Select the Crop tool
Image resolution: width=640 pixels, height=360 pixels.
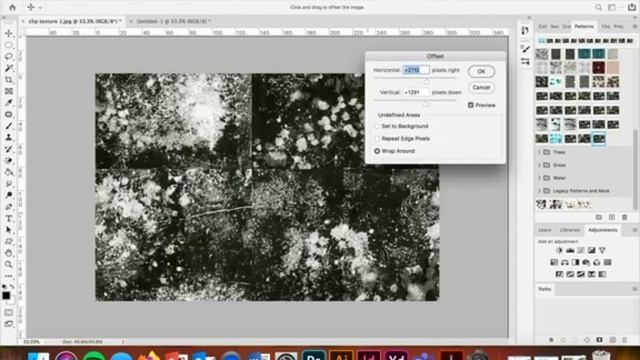[x=9, y=80]
